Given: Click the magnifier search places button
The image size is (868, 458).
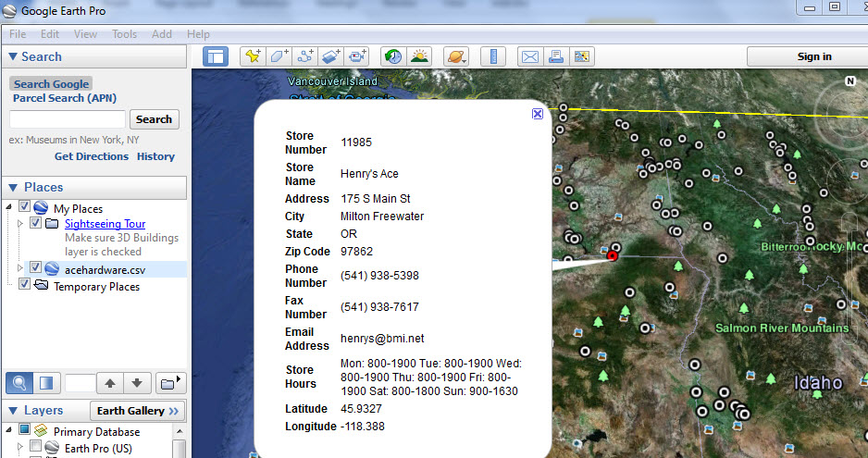Looking at the screenshot, I should point(19,383).
